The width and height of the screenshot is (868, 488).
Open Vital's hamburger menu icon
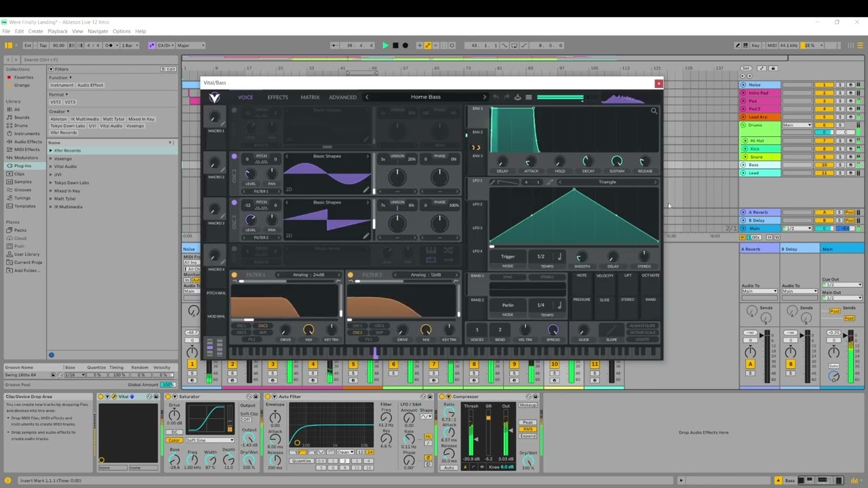(x=529, y=97)
